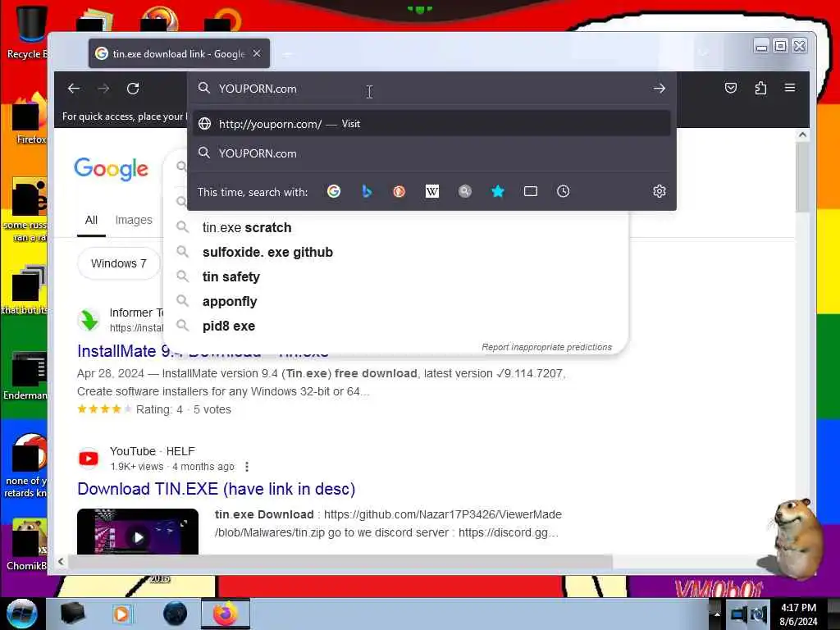Click the volume tray icon
840x630 pixels.
pyautogui.click(x=758, y=614)
